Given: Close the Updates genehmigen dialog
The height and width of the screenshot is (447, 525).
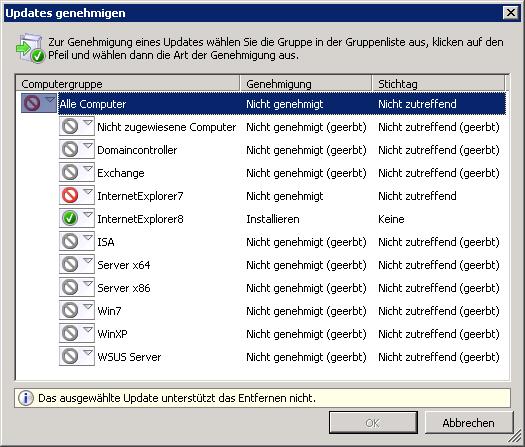Looking at the screenshot, I should [x=511, y=13].
